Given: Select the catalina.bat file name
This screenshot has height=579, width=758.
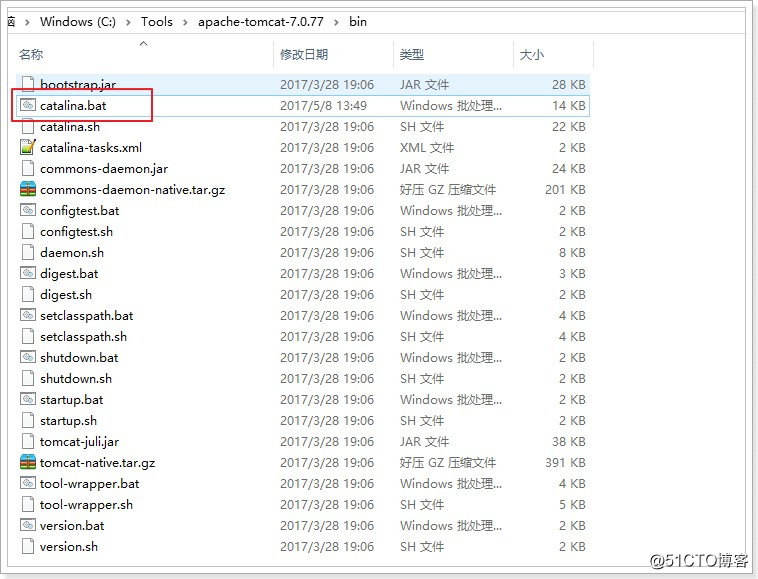Looking at the screenshot, I should [73, 105].
